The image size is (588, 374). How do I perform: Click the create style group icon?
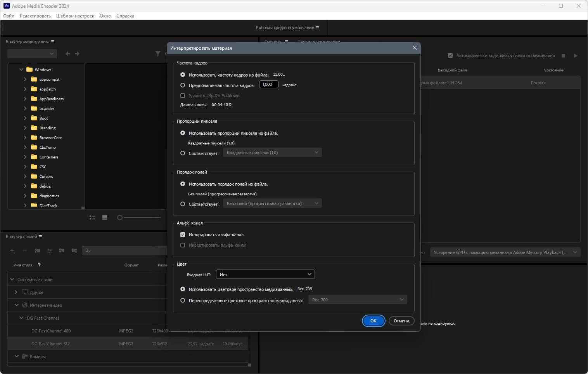(37, 251)
